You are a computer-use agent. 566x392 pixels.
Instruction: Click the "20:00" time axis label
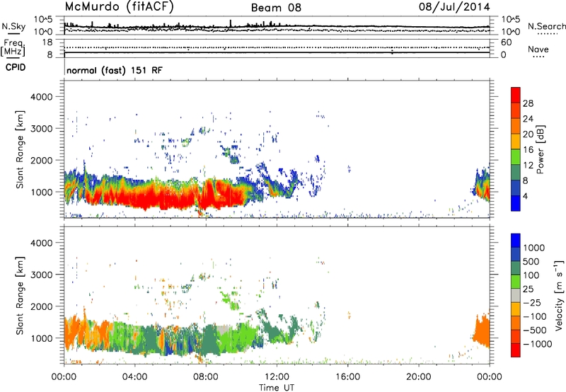[x=419, y=377]
